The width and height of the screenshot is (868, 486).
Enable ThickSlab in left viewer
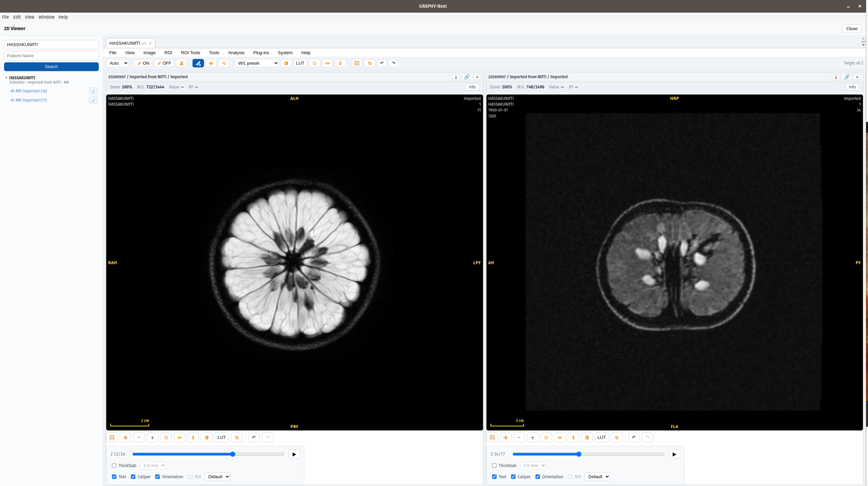114,466
